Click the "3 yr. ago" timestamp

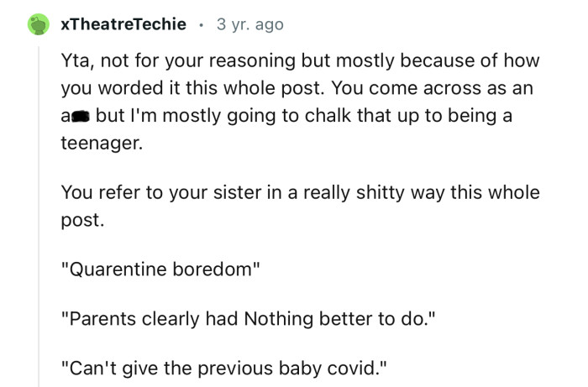point(250,24)
